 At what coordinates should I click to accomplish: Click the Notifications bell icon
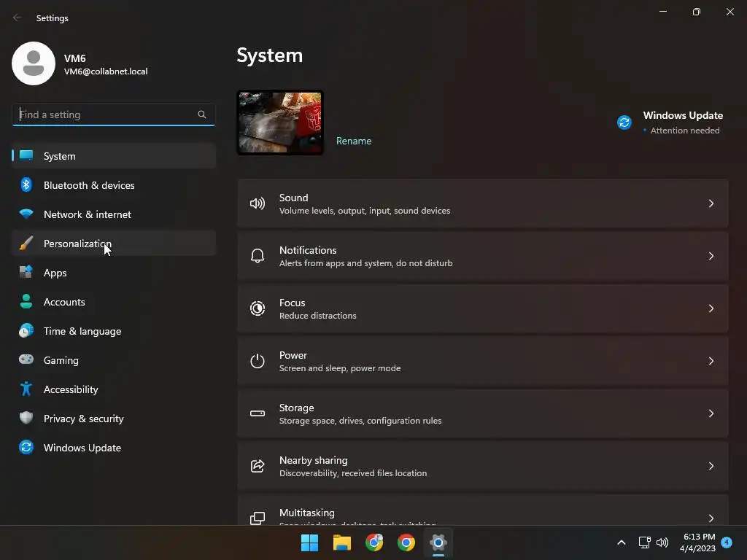pos(258,256)
